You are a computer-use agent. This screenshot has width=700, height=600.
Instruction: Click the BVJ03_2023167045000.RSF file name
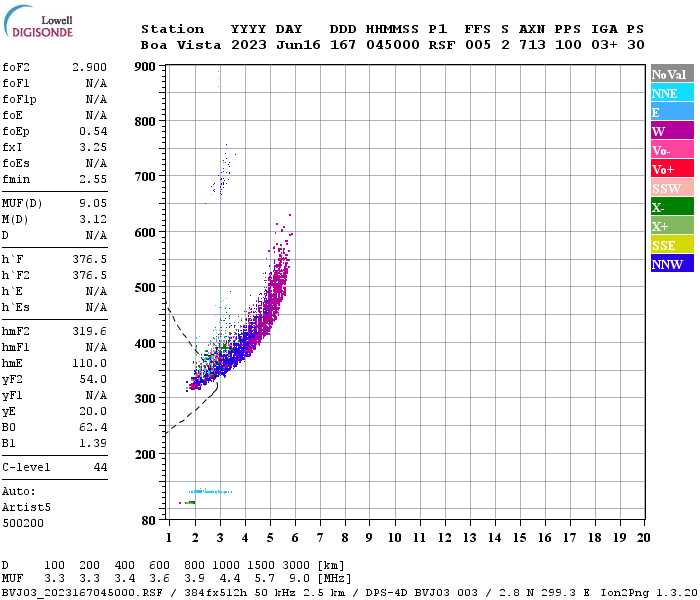point(82,593)
